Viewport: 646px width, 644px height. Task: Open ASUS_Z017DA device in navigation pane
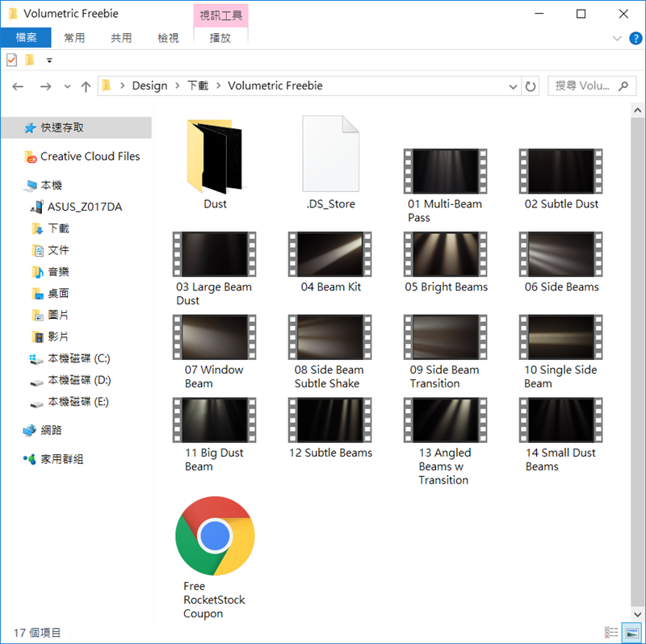pos(77,207)
